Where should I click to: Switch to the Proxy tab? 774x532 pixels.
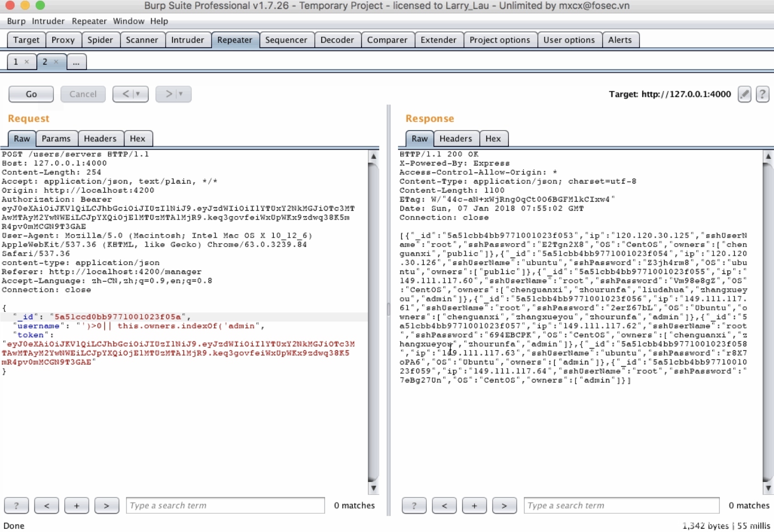[63, 40]
